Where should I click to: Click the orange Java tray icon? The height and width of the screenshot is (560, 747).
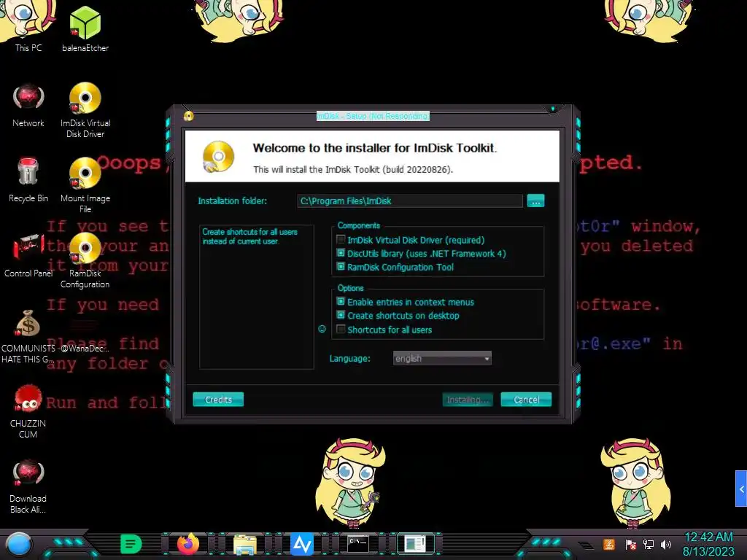608,544
